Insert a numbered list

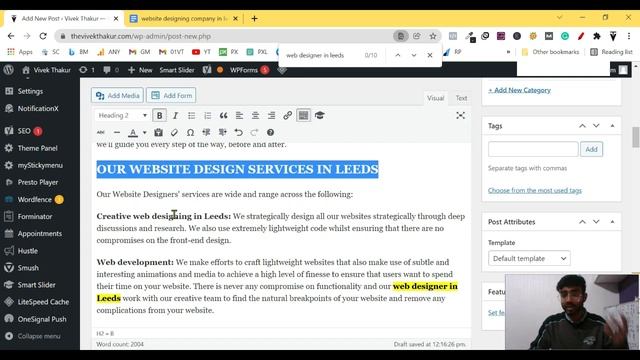coord(207,116)
